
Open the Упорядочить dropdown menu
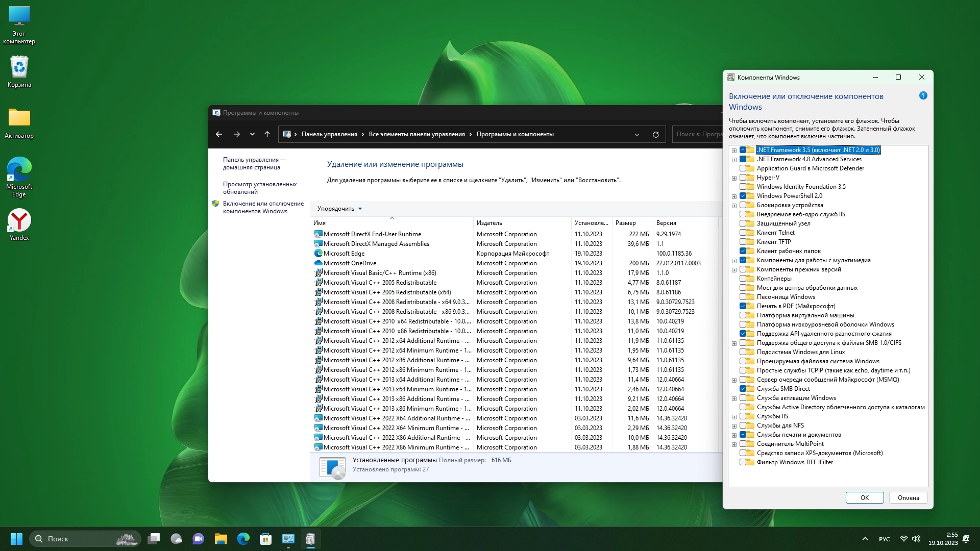pos(339,209)
